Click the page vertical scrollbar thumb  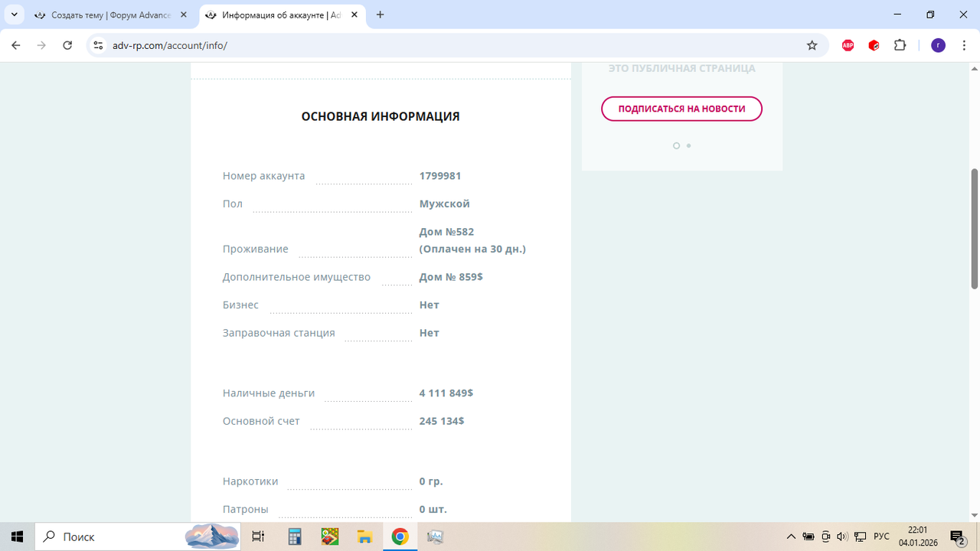coord(975,228)
